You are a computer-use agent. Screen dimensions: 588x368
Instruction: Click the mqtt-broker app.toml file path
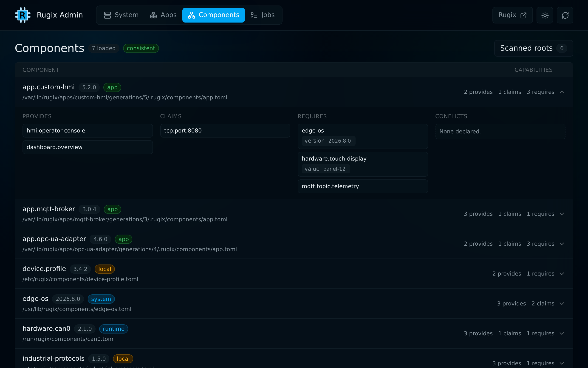point(125,219)
